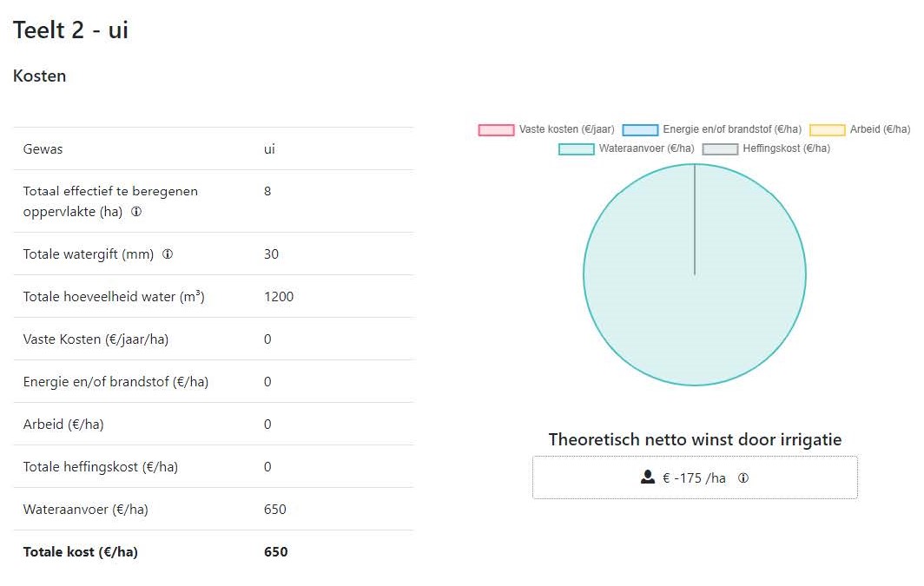
Task: Click the teal Wateraanvoer legend swatch
Action: [x=576, y=149]
